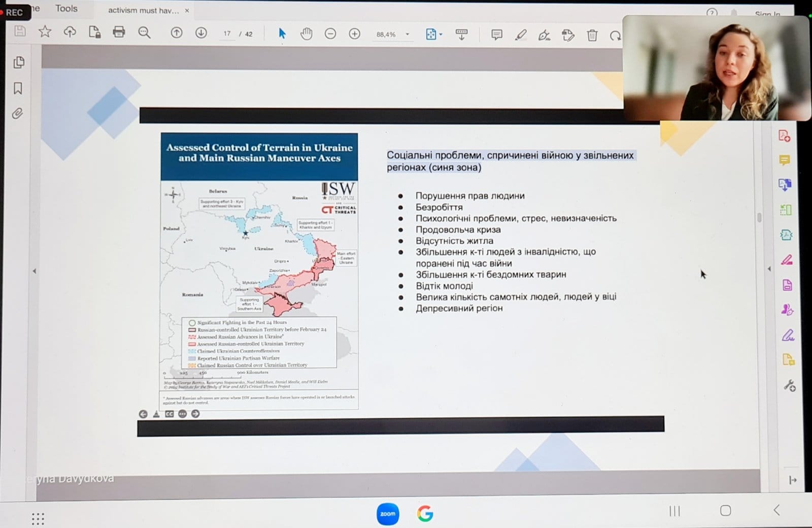Open the pink document Protect tool
Image resolution: width=812 pixels, height=528 pixels.
[787, 285]
